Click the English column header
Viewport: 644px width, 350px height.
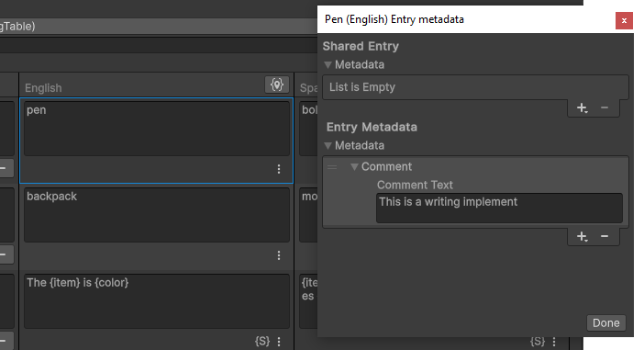coord(156,85)
